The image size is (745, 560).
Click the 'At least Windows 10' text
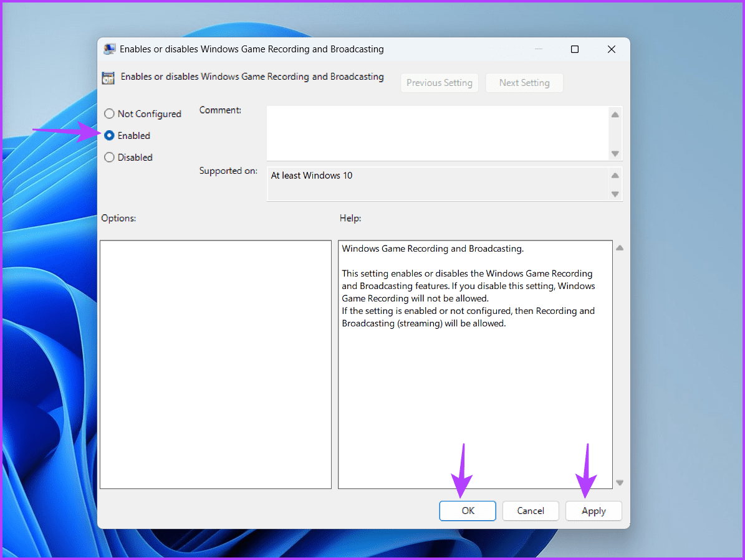coord(312,176)
